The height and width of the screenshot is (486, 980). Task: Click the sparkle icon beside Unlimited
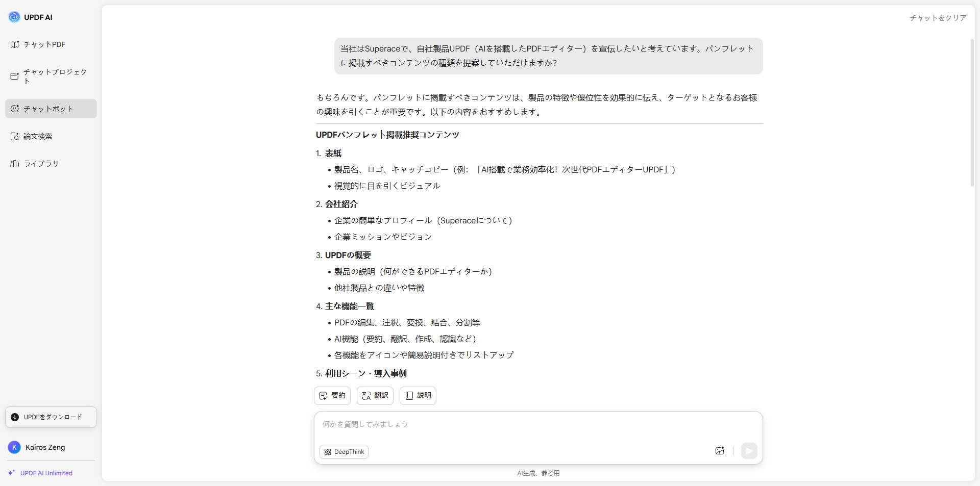coord(11,473)
